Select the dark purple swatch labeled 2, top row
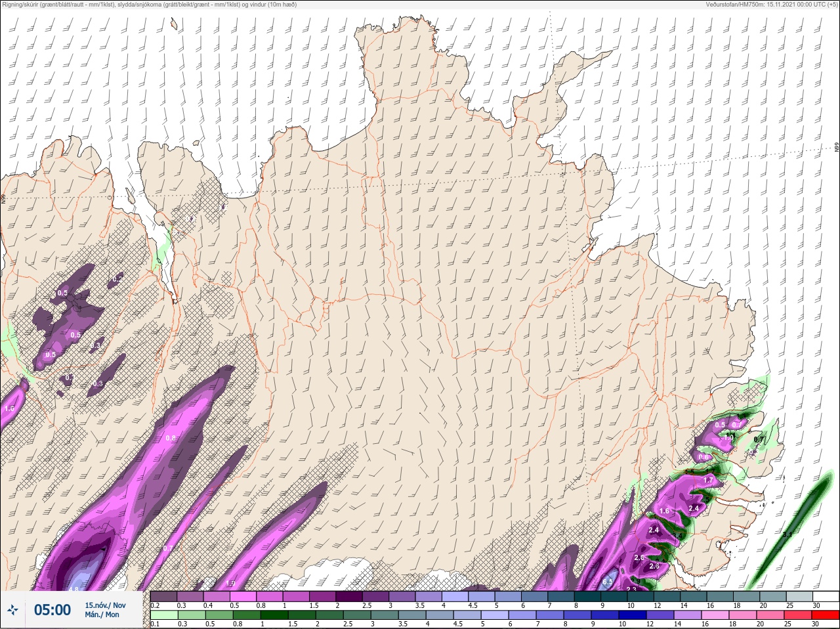Screen dimensions: 840x629 350,596
